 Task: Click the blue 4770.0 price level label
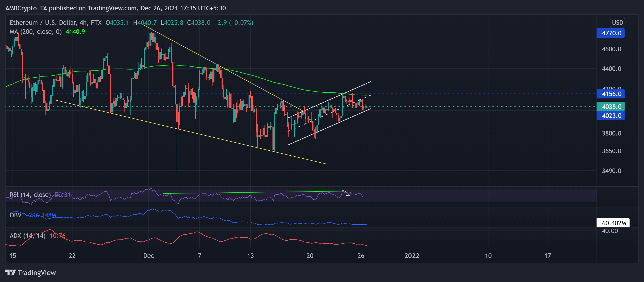610,33
